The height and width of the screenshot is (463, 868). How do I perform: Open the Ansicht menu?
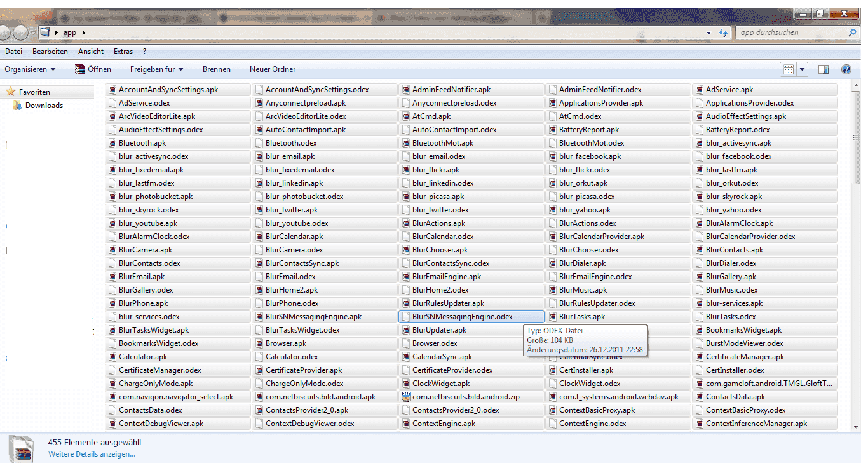[x=91, y=52]
